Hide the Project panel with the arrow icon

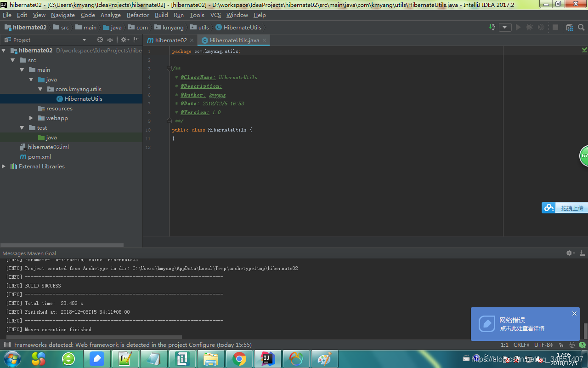(136, 40)
